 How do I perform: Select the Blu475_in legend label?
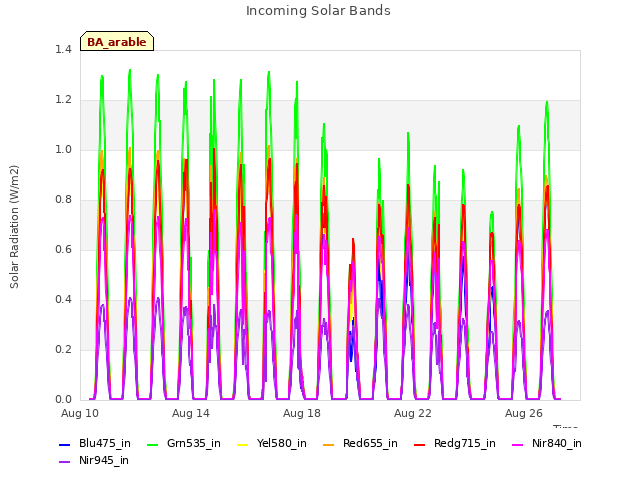click(105, 444)
